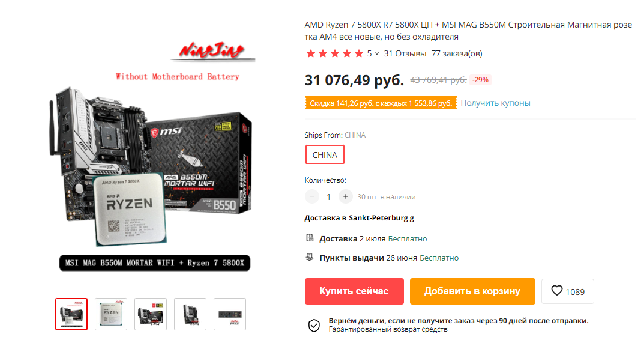Image resolution: width=644 pixels, height=358 pixels.
Task: Open the 31 Отзывы reviews link
Action: (x=405, y=53)
